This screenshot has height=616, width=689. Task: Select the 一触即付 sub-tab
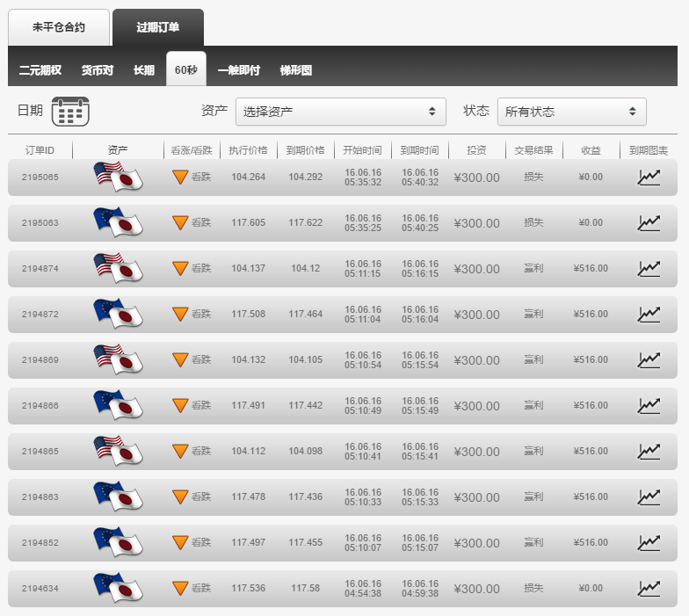click(x=239, y=70)
